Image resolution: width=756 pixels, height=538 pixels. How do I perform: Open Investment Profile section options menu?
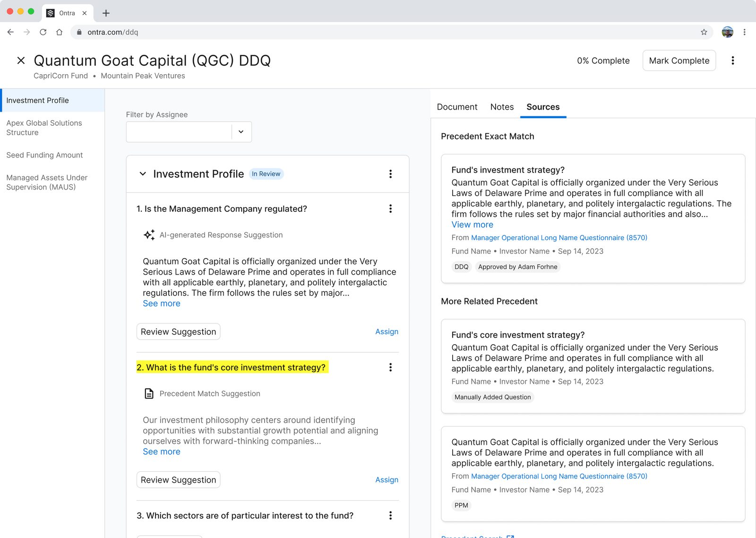[390, 174]
